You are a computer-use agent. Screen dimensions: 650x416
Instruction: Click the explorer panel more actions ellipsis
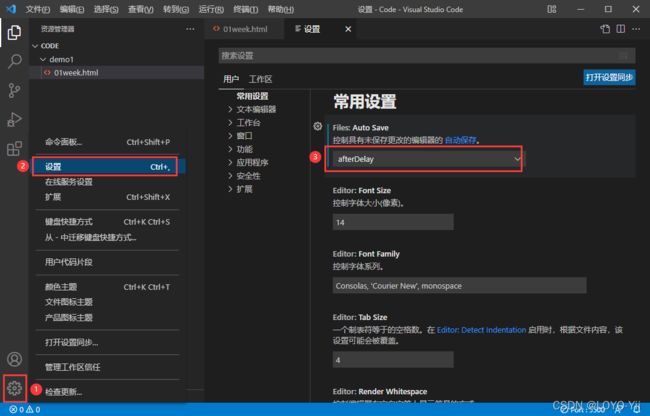point(190,29)
